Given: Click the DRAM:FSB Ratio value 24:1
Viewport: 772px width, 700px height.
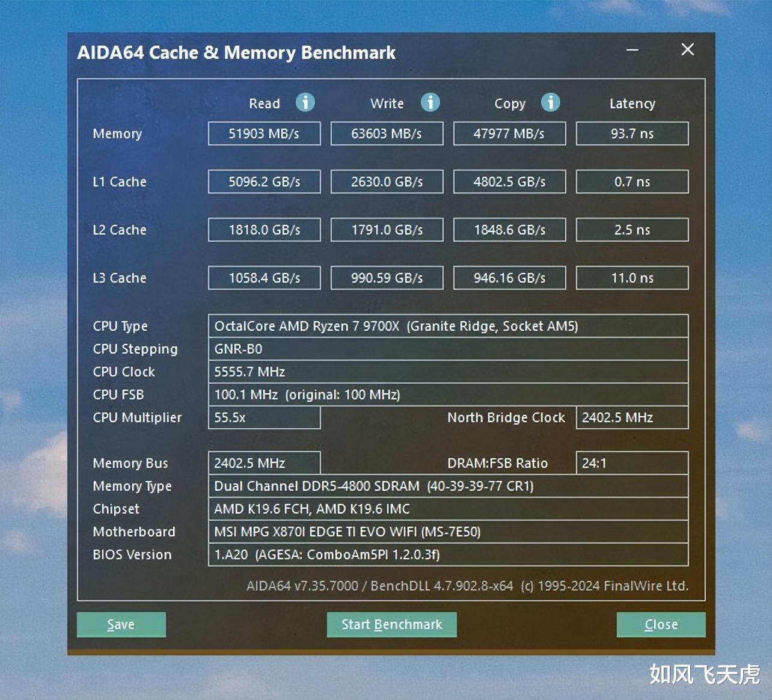Looking at the screenshot, I should 633,463.
